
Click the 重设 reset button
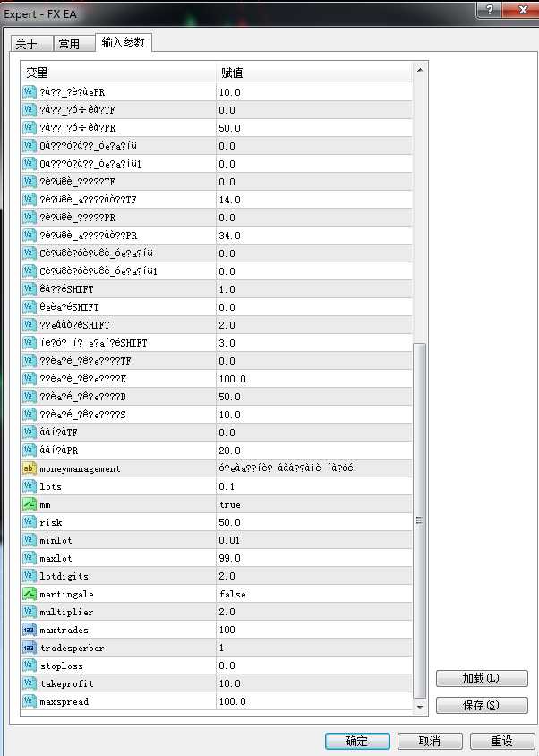[x=501, y=741]
